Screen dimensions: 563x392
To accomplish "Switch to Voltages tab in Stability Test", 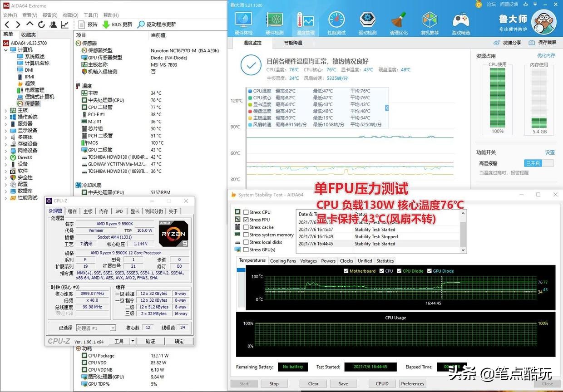I will click(x=308, y=261).
